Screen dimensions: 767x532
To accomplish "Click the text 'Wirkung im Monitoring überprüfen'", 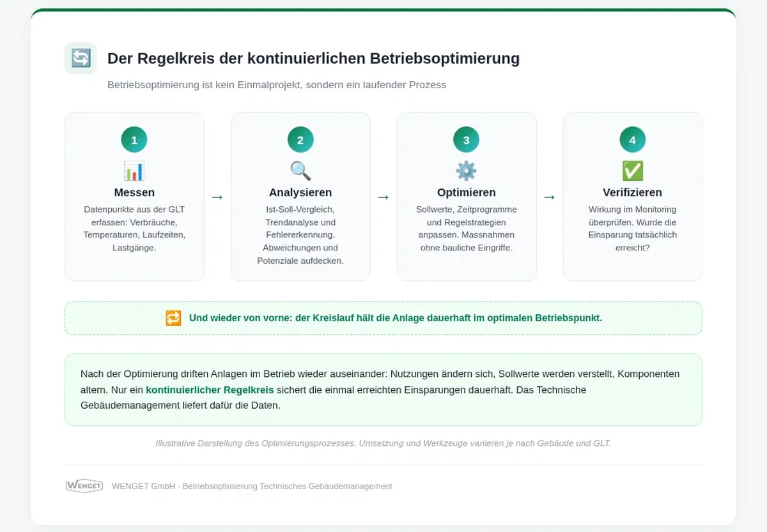I will click(633, 216).
